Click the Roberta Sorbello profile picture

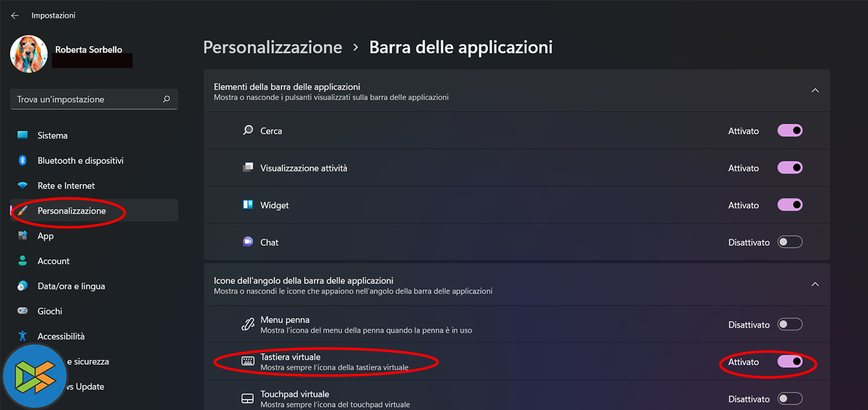click(x=29, y=54)
